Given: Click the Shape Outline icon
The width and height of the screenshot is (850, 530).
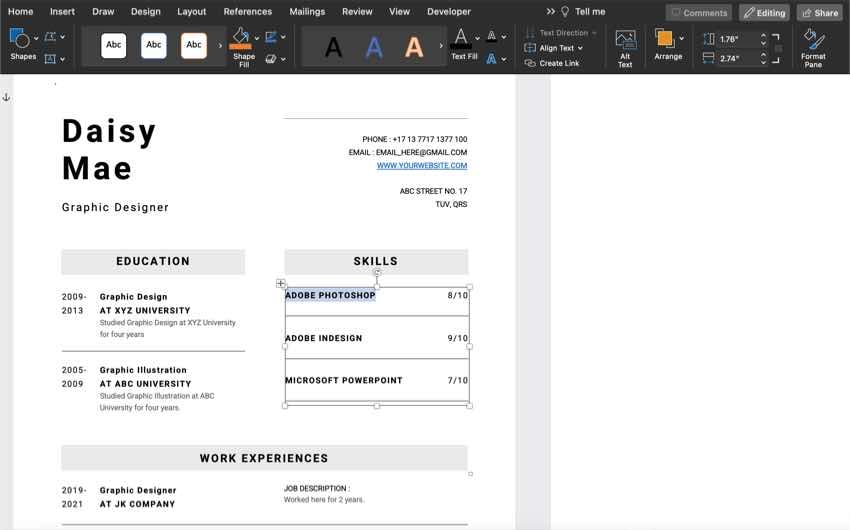Looking at the screenshot, I should point(271,37).
